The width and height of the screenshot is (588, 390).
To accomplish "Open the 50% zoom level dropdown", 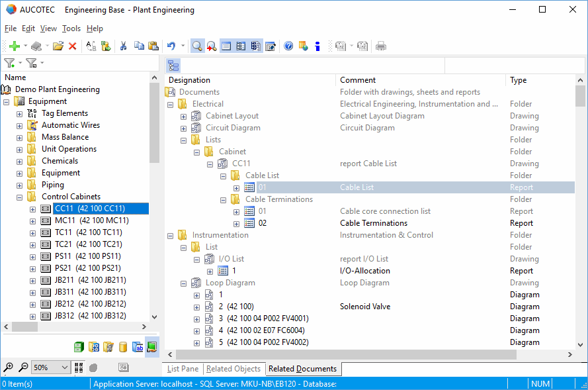I will tap(64, 367).
